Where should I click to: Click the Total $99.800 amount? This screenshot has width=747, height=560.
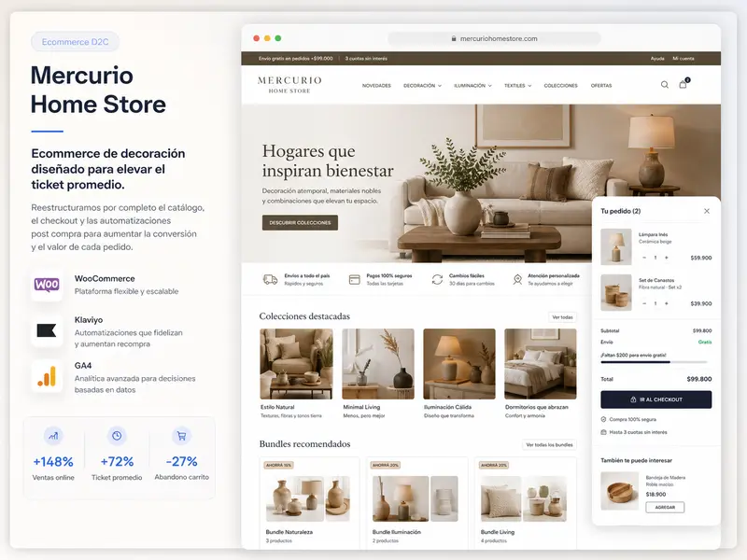click(x=699, y=379)
